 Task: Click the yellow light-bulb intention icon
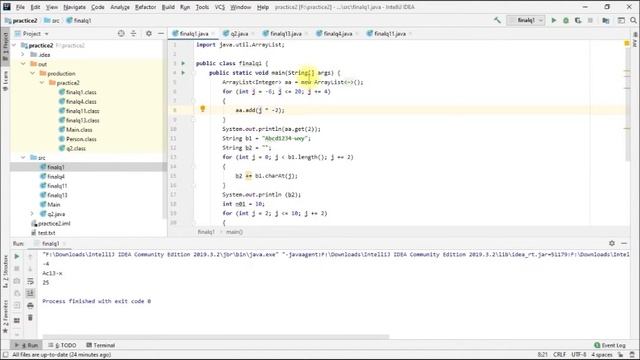point(202,109)
